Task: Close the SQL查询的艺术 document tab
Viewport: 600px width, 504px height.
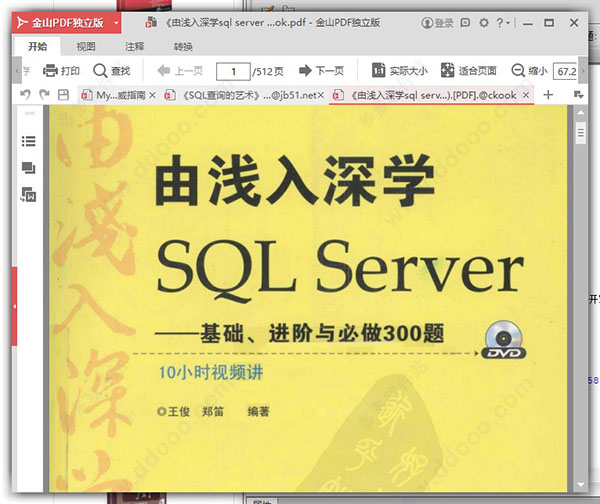Action: 321,95
